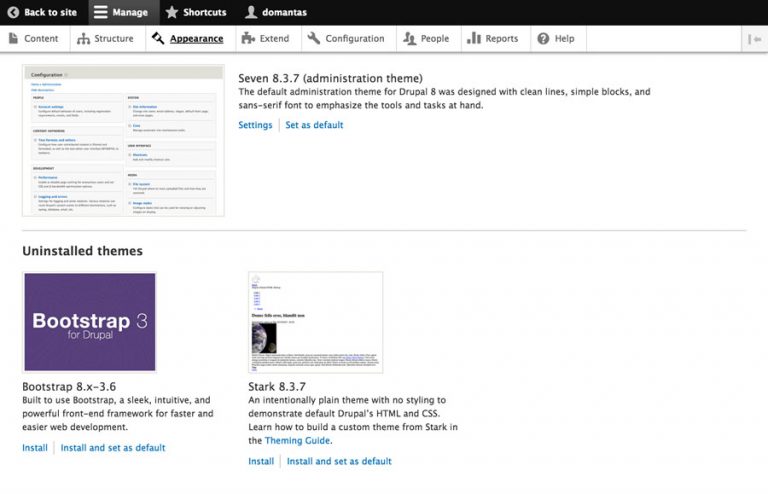Click the Bootstrap 3 theme thumbnail
The height and width of the screenshot is (494, 768).
click(x=90, y=322)
